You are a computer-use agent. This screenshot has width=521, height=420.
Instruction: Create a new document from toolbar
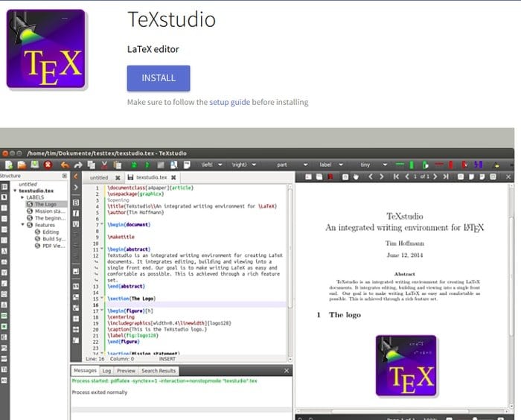point(9,165)
